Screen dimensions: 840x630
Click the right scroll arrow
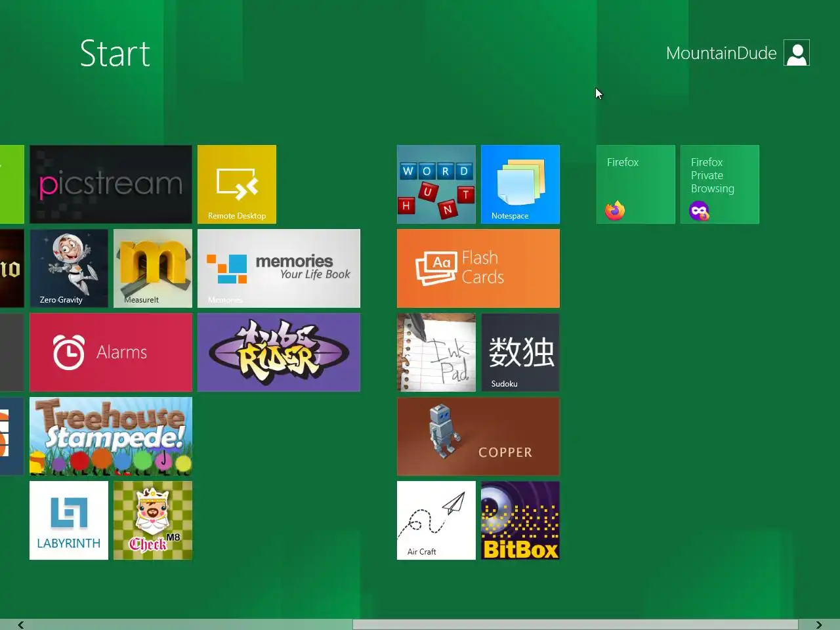(x=818, y=625)
